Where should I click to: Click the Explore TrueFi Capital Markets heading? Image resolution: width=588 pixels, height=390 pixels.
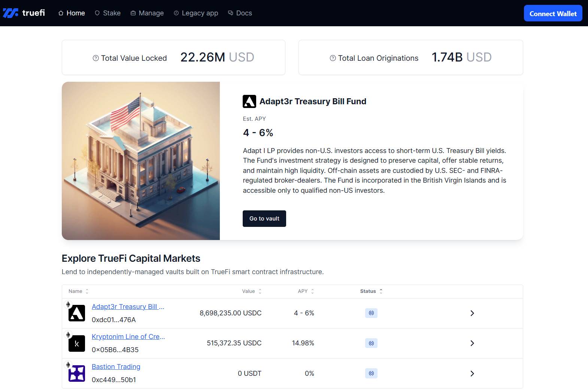coord(131,258)
